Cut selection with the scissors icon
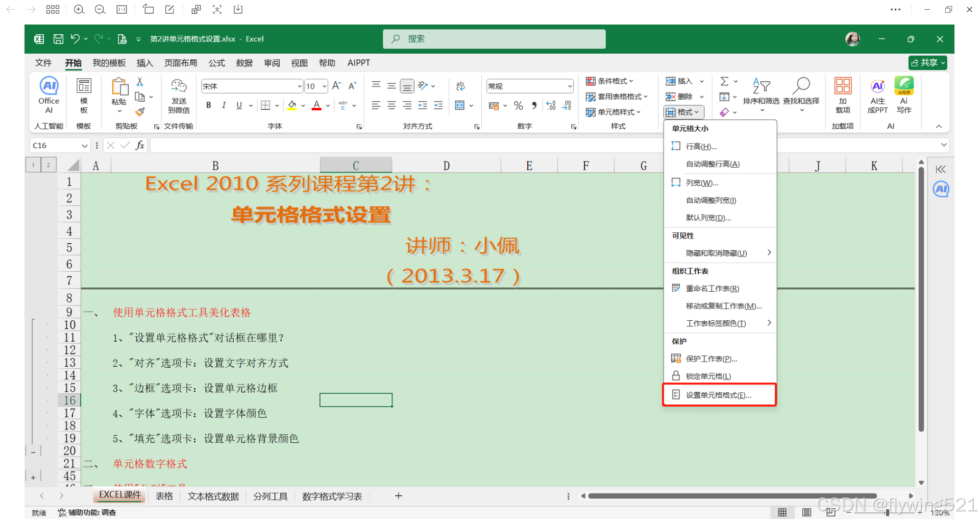Image resolution: width=980 pixels, height=521 pixels. click(140, 82)
